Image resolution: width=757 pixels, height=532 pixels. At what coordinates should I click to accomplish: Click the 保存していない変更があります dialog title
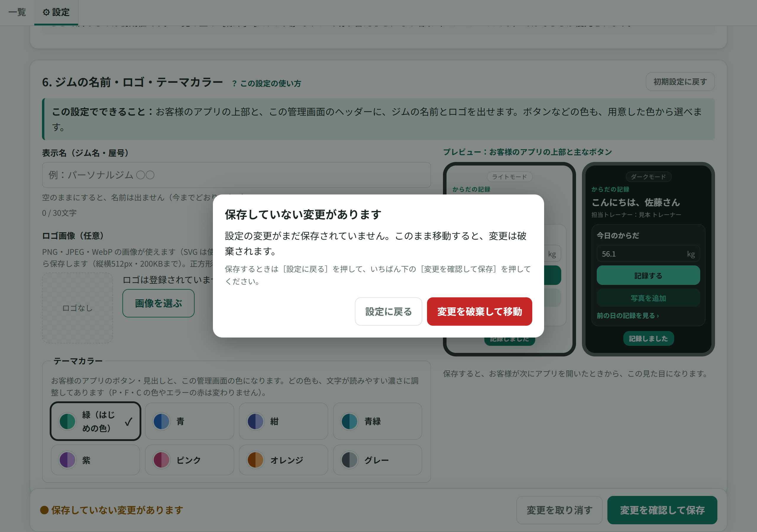coord(303,215)
